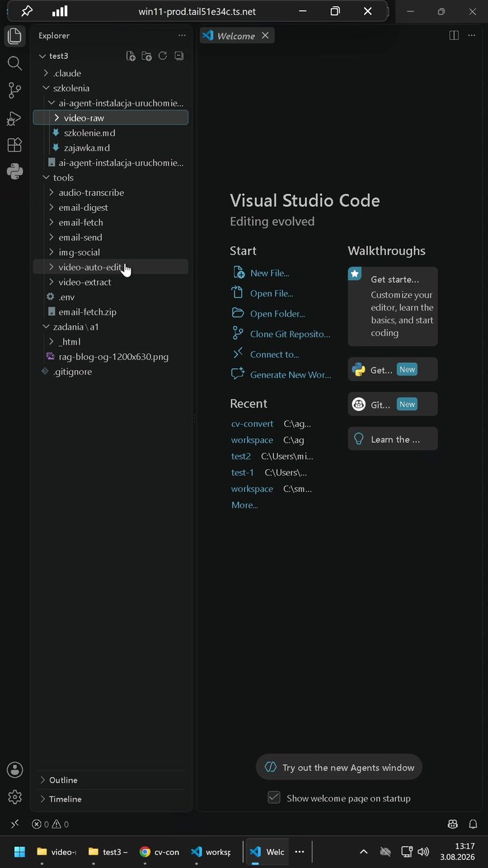Open the Accounts menu icon
Screen dimensions: 488x868
click(14, 770)
